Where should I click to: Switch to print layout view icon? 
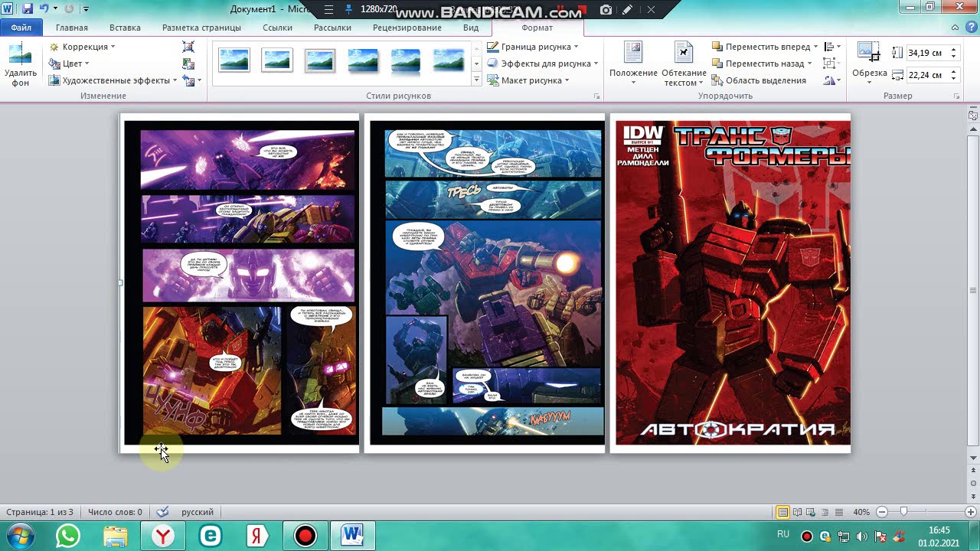coord(782,512)
